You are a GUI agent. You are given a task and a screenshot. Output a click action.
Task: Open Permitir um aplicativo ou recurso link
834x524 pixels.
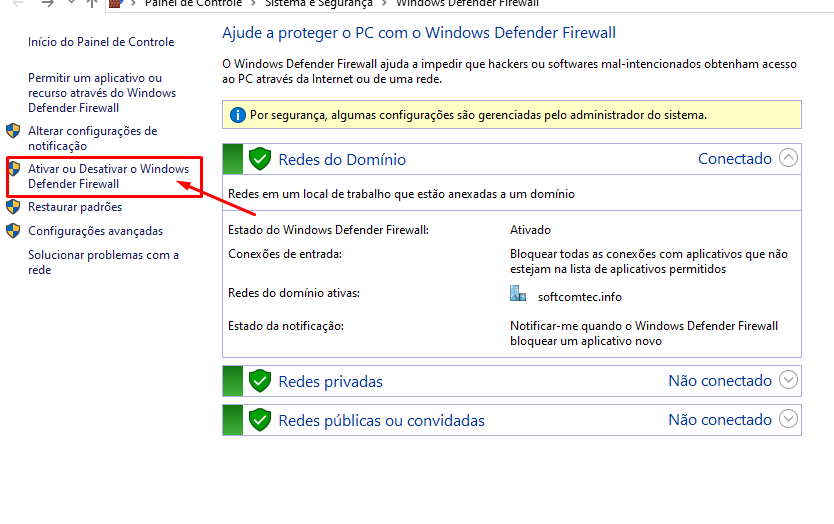click(x=94, y=92)
